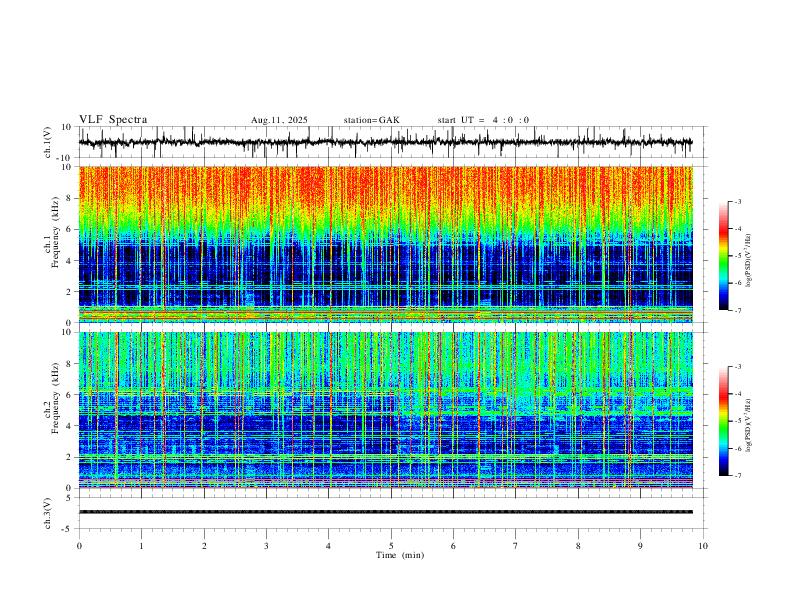Click the "ch.1(V)" waveform axis label
The width and height of the screenshot is (792, 612).
point(48,142)
